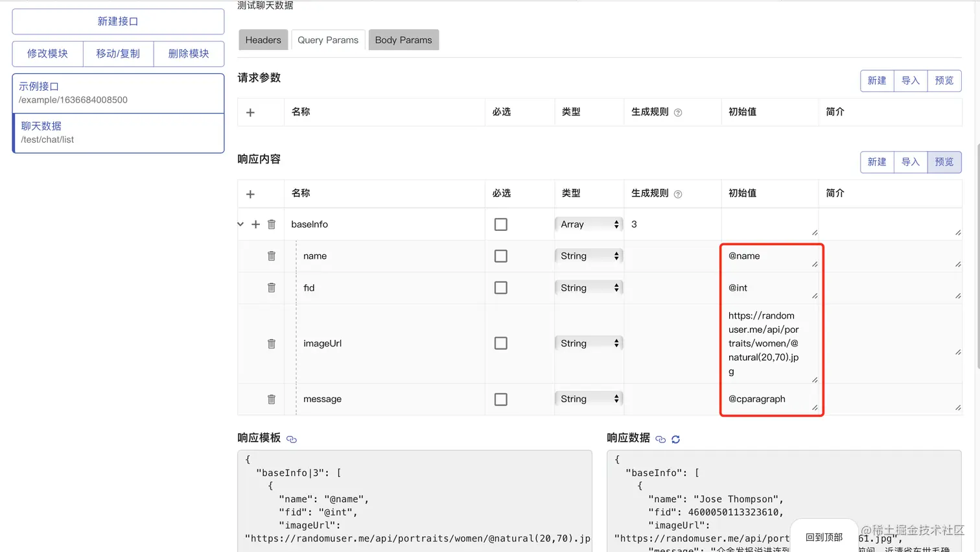Click description field for the imageUrl row
Viewport: 980px width, 552px height.
pos(891,344)
